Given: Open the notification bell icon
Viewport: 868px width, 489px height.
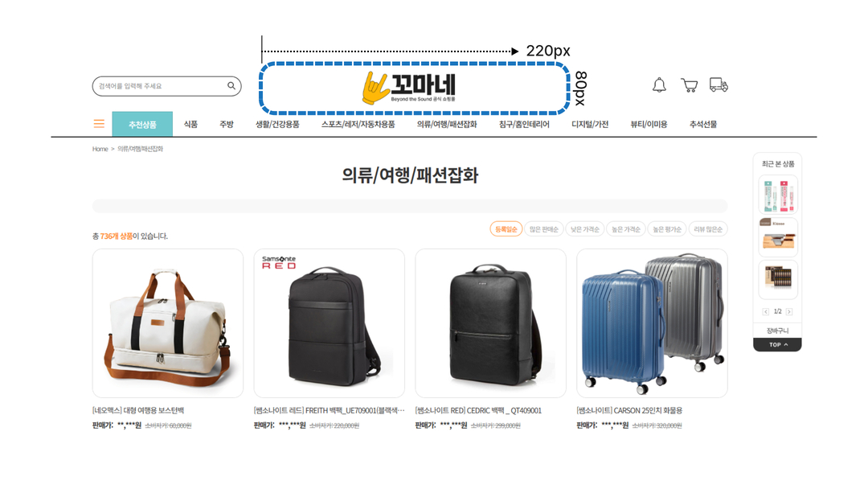Looking at the screenshot, I should pyautogui.click(x=659, y=85).
